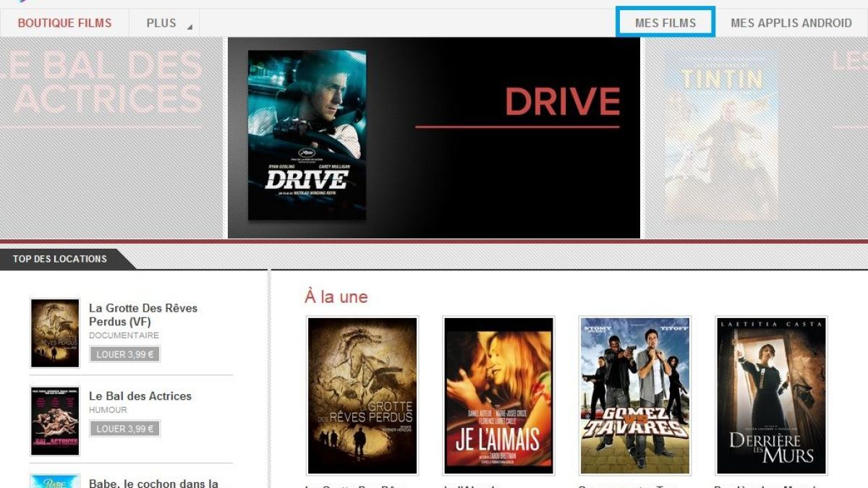
Task: Click the large DRIVE title text in banner
Action: click(x=562, y=102)
